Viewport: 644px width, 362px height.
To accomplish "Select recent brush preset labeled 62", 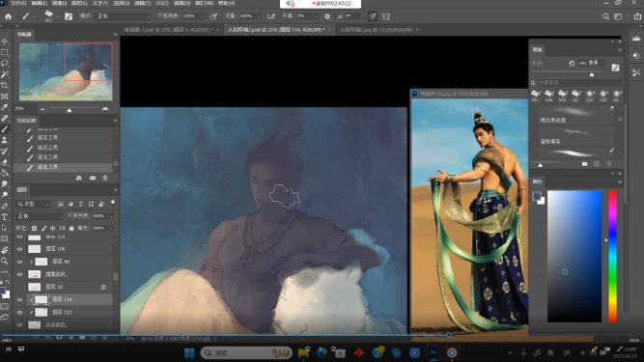I will click(575, 96).
